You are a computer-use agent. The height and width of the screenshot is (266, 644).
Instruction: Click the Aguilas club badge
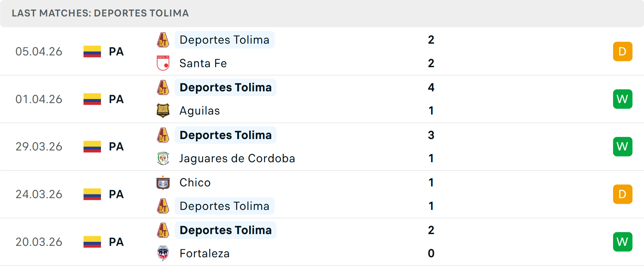coord(163,110)
